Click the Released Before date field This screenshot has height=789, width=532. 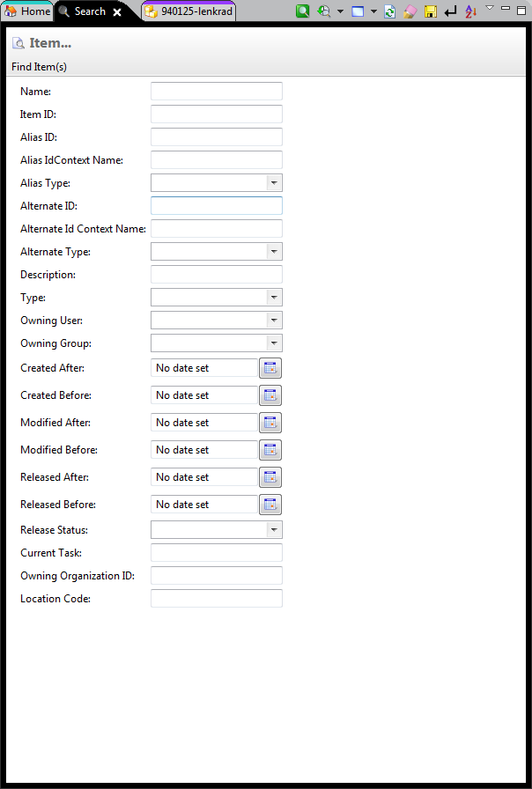tap(204, 505)
